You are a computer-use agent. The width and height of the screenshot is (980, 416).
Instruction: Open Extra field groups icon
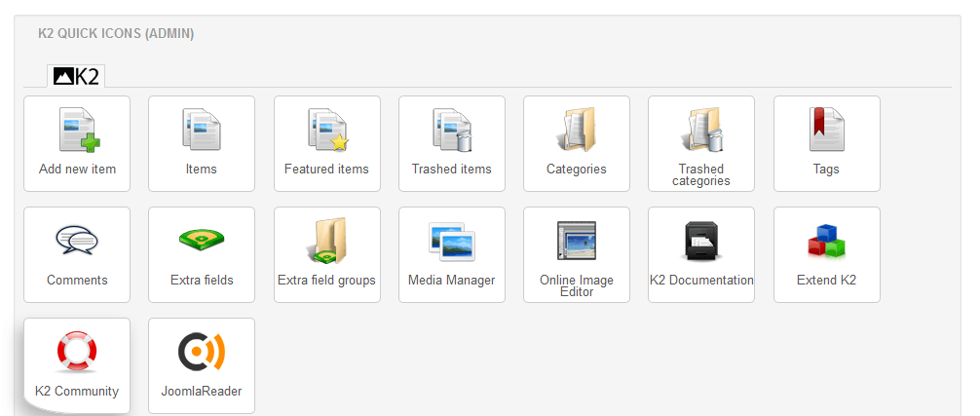coord(327,255)
